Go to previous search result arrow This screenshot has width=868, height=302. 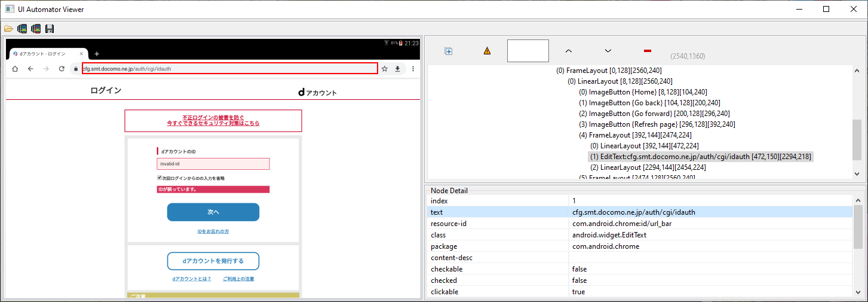pyautogui.click(x=569, y=51)
